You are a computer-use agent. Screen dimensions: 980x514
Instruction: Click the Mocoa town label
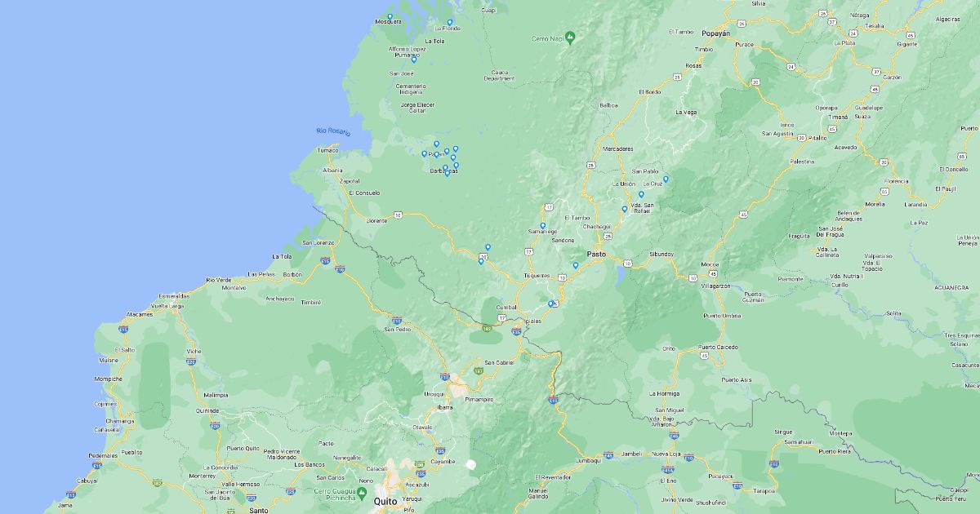[x=710, y=264]
